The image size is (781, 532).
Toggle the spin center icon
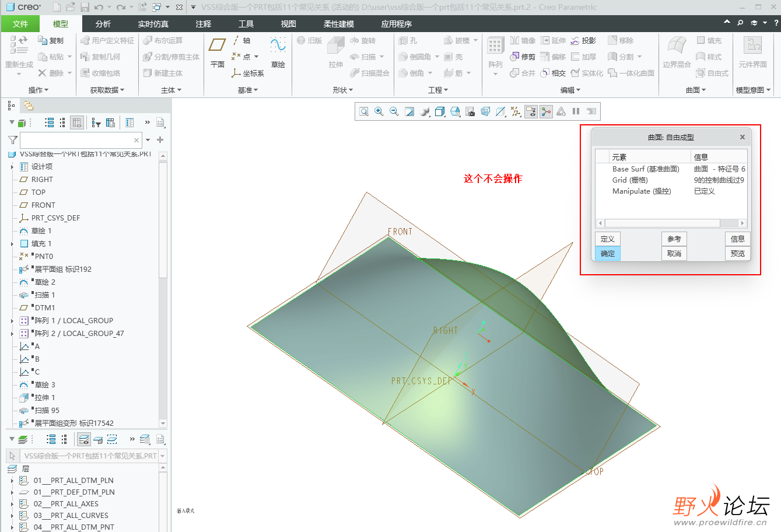[546, 111]
